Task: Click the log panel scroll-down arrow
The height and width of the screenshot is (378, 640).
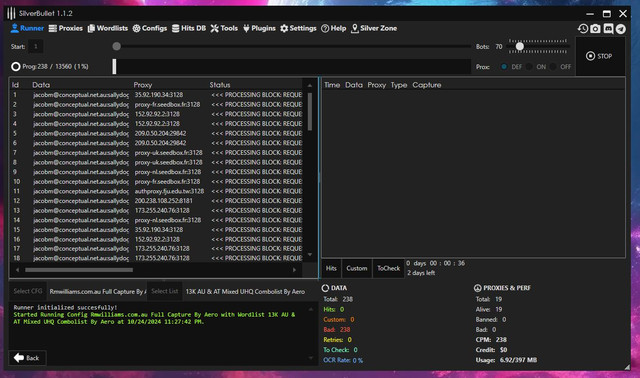Action: point(311,358)
